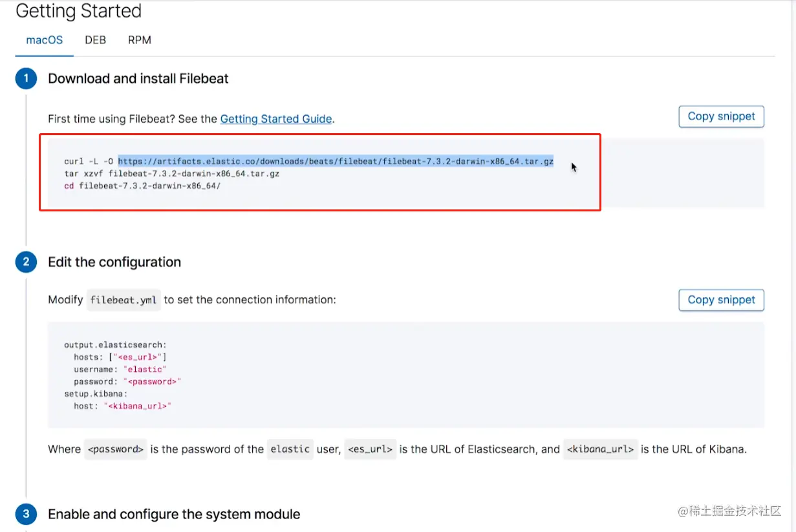Click 'Enable and configure the system module' title

(x=174, y=515)
